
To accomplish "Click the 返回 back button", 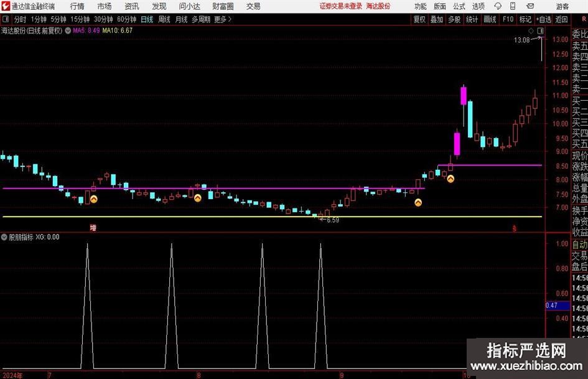I will tap(561, 19).
